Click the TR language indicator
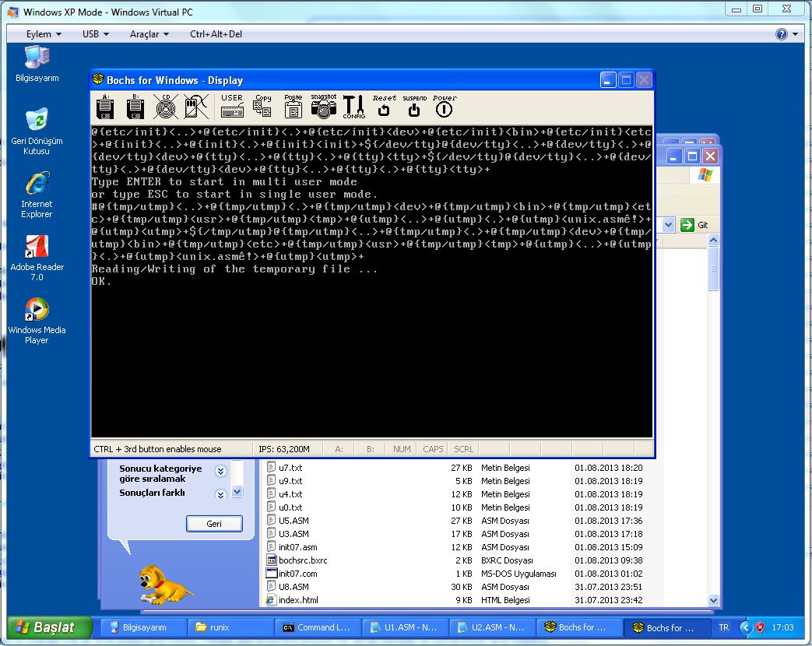Image resolution: width=812 pixels, height=646 pixels. (723, 627)
